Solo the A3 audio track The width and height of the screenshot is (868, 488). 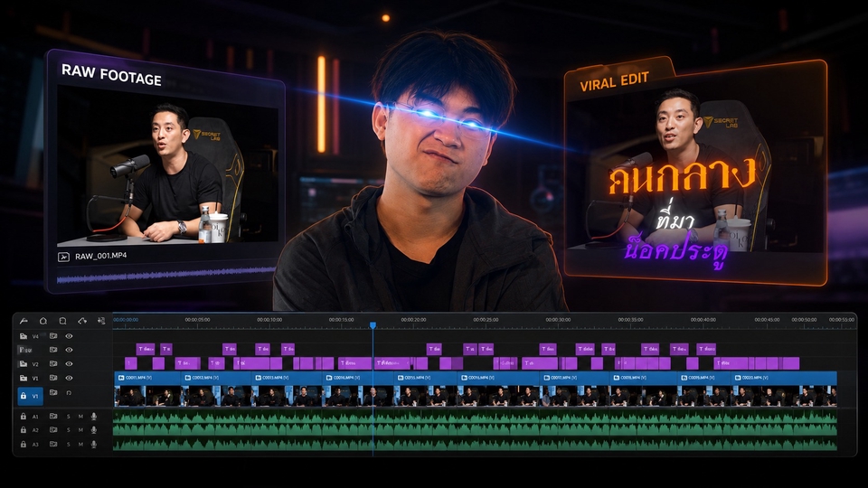tap(69, 444)
